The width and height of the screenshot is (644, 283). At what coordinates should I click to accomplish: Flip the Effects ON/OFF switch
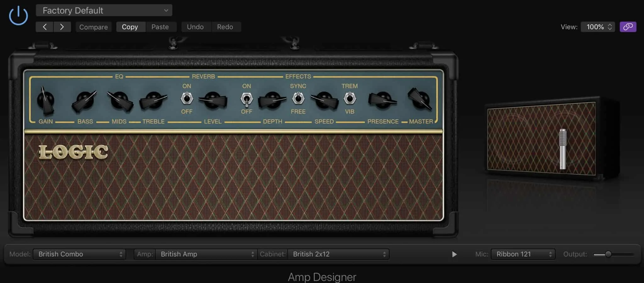tap(247, 99)
